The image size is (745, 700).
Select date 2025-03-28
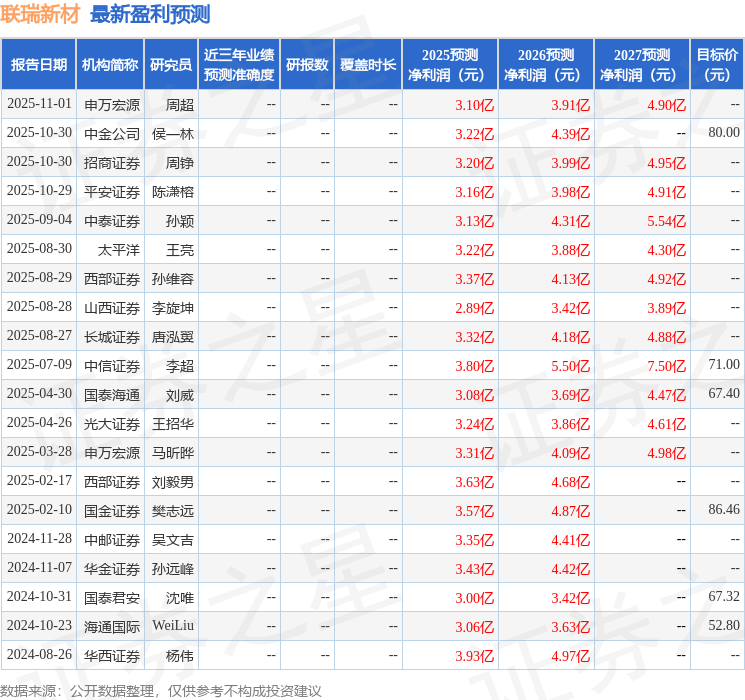(39, 451)
